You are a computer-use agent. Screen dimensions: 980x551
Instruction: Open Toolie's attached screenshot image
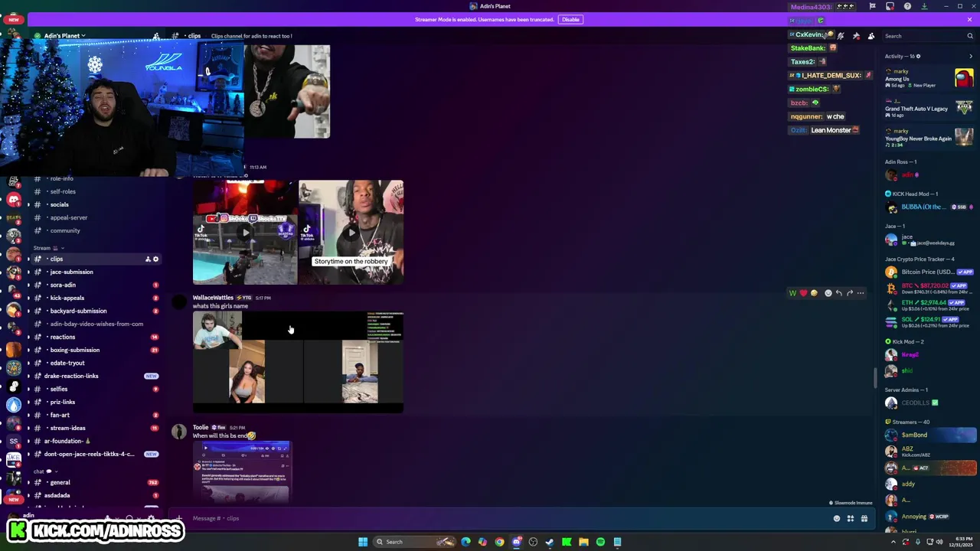(x=242, y=471)
